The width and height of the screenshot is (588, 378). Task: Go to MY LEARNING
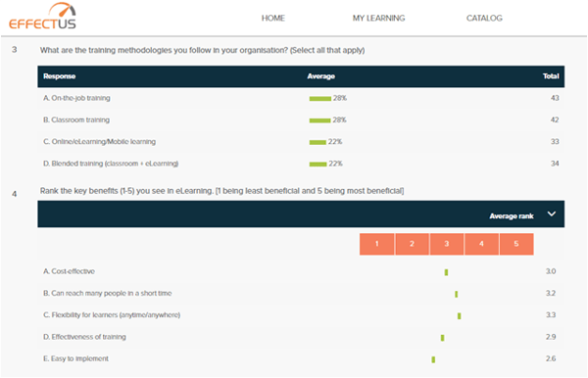tap(378, 18)
